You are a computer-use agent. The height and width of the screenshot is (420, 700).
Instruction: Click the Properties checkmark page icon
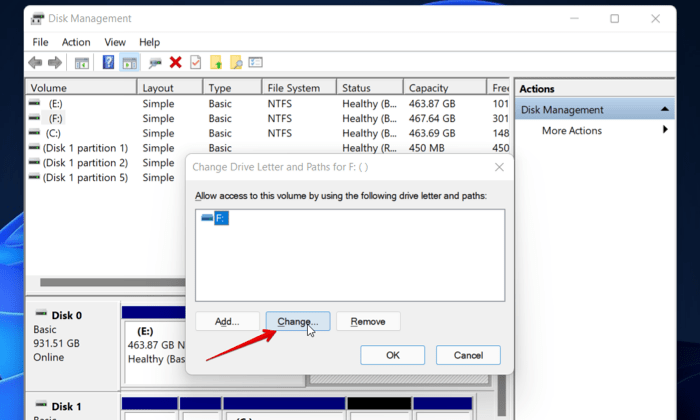pos(196,62)
